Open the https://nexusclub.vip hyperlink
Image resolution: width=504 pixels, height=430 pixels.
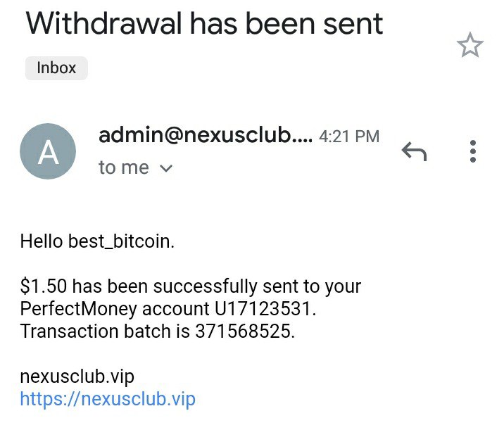[x=108, y=400]
